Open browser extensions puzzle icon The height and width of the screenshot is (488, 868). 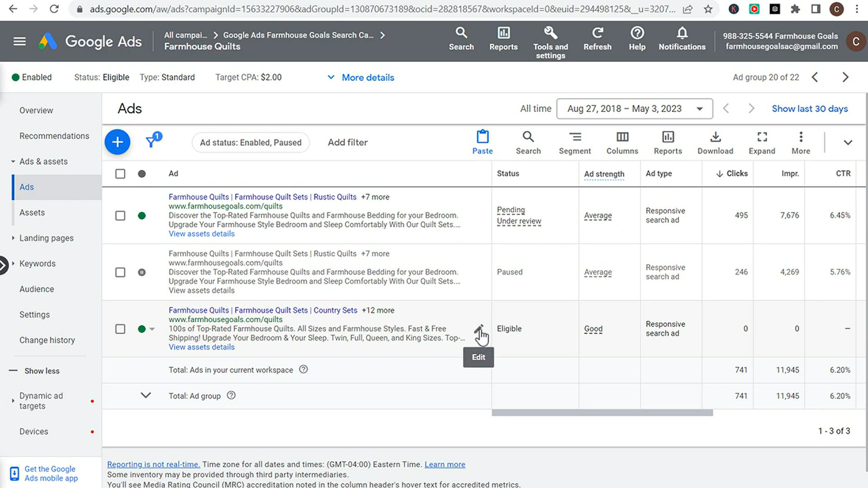click(795, 9)
